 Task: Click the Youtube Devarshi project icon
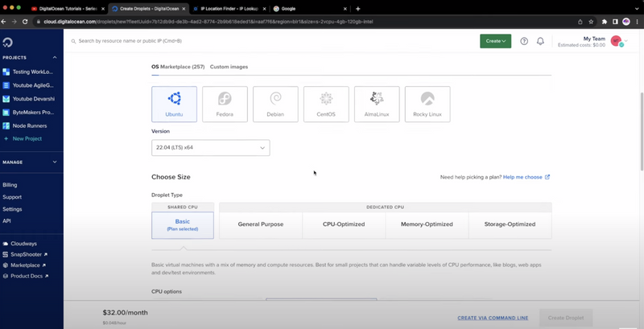[x=6, y=99]
